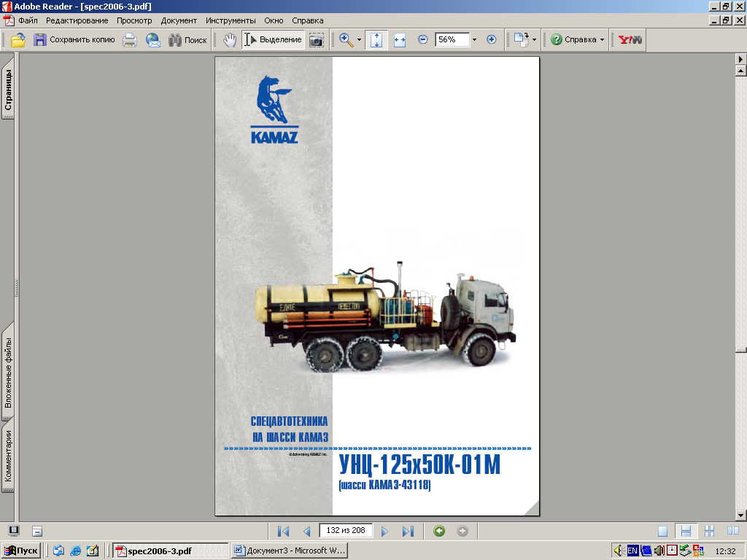Click the EN language indicator in tray

tap(632, 551)
